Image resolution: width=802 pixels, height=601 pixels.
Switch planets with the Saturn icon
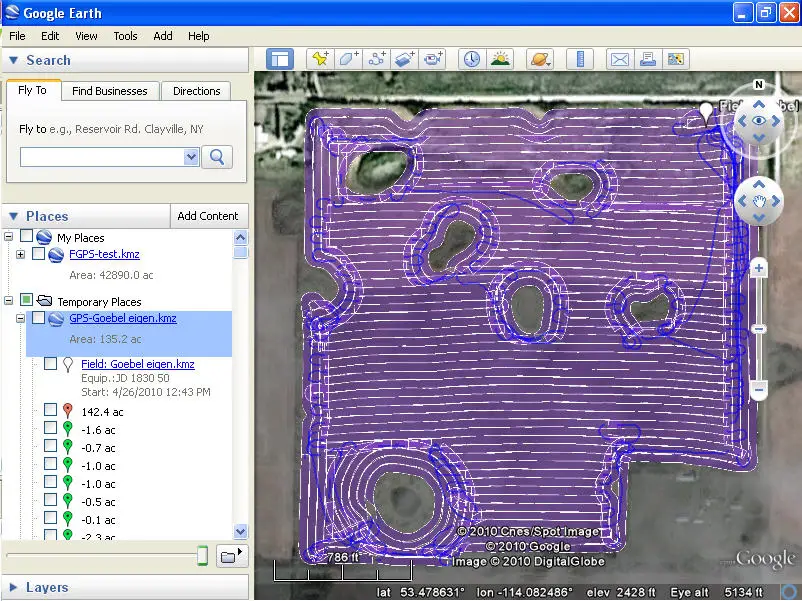tap(540, 59)
